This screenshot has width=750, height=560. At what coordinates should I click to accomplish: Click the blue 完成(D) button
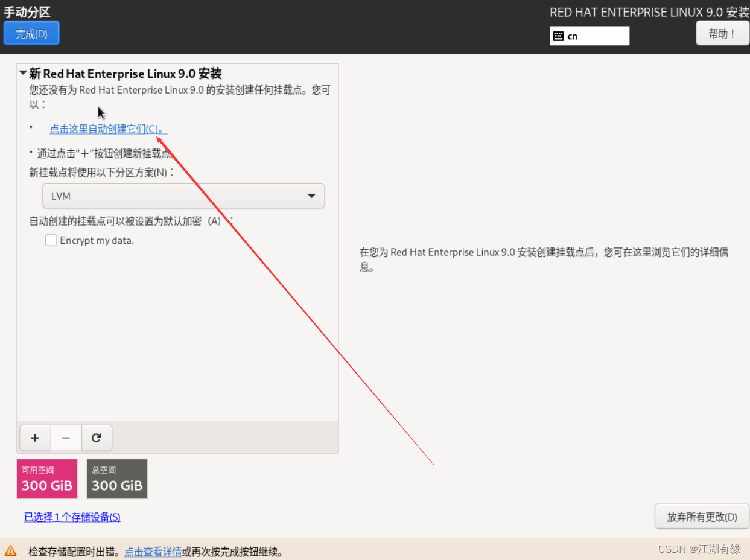[31, 34]
